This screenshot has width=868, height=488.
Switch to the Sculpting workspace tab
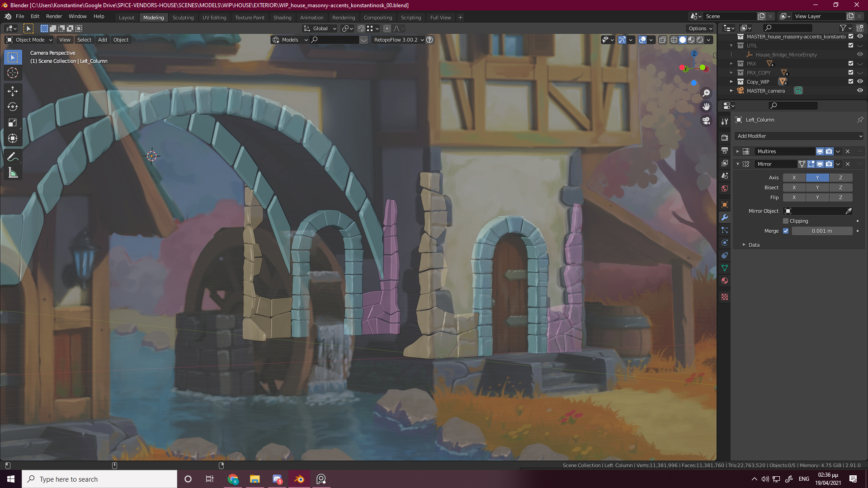(183, 17)
